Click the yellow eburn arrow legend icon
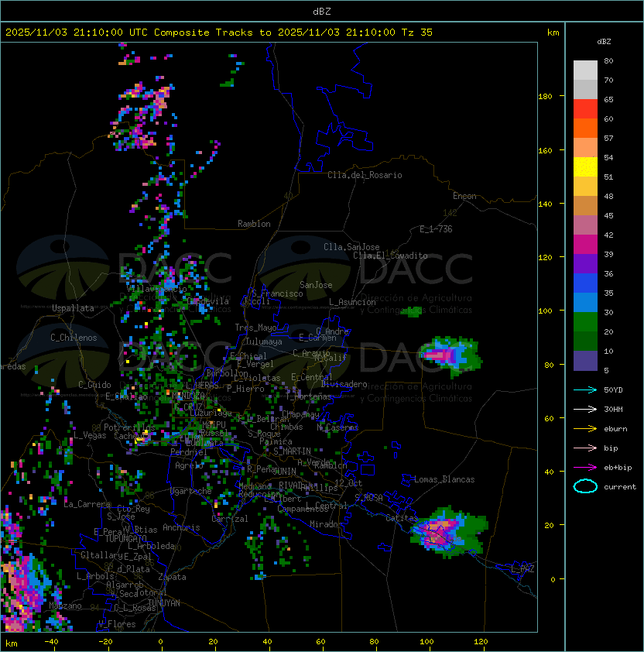The width and height of the screenshot is (644, 652). [x=585, y=429]
